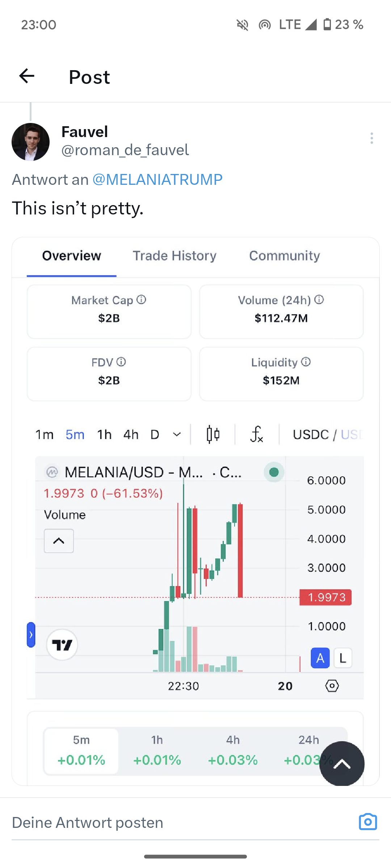This screenshot has height=868, width=391.
Task: Expand the timeframe dropdown arrow
Action: [177, 434]
